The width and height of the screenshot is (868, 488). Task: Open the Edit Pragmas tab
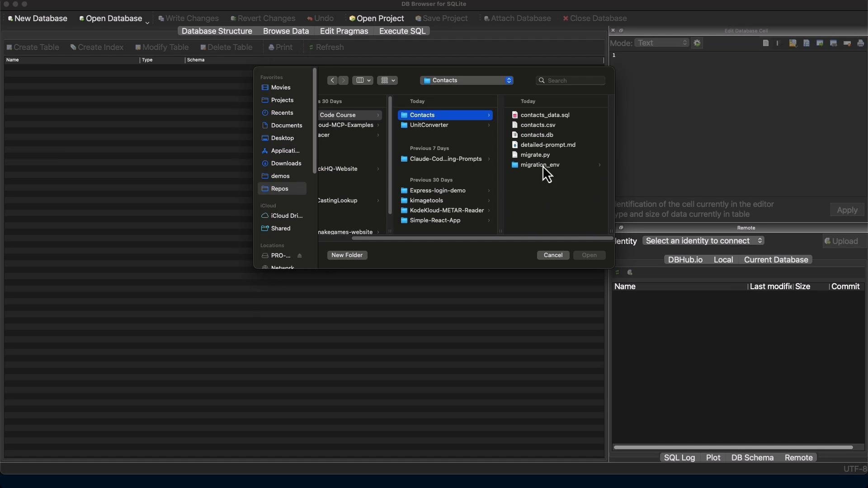[344, 31]
